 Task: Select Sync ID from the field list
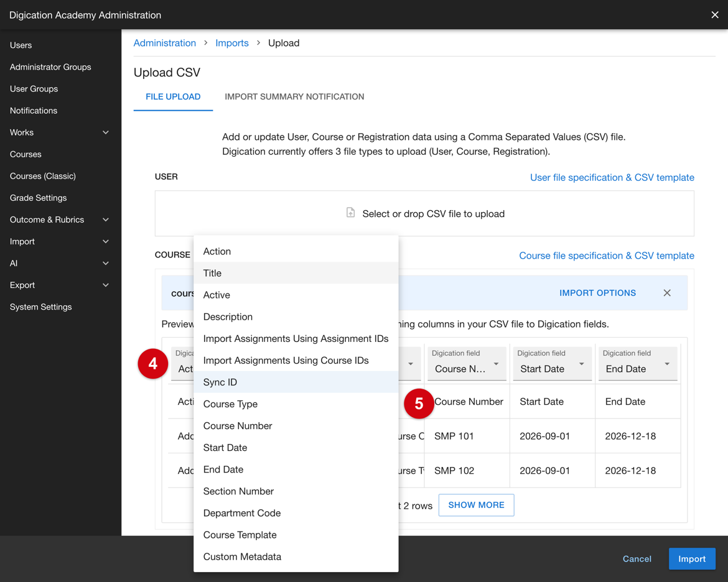click(296, 382)
